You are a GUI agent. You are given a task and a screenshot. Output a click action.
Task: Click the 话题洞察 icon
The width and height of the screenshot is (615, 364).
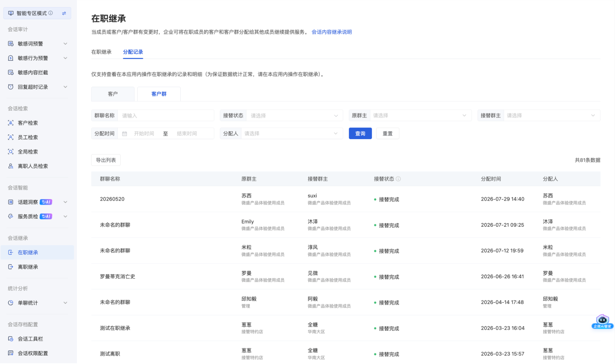10,202
